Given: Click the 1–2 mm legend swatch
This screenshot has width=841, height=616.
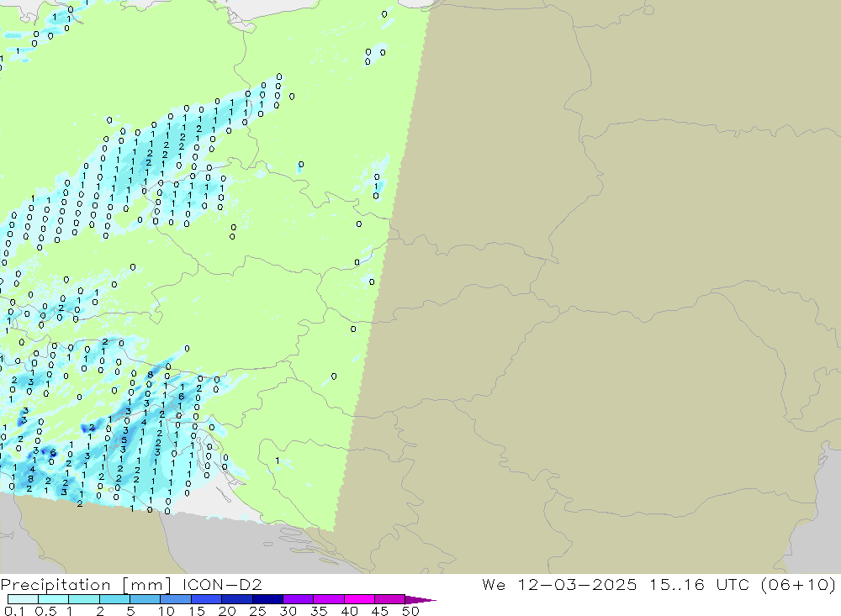Looking at the screenshot, I should click(x=84, y=599).
